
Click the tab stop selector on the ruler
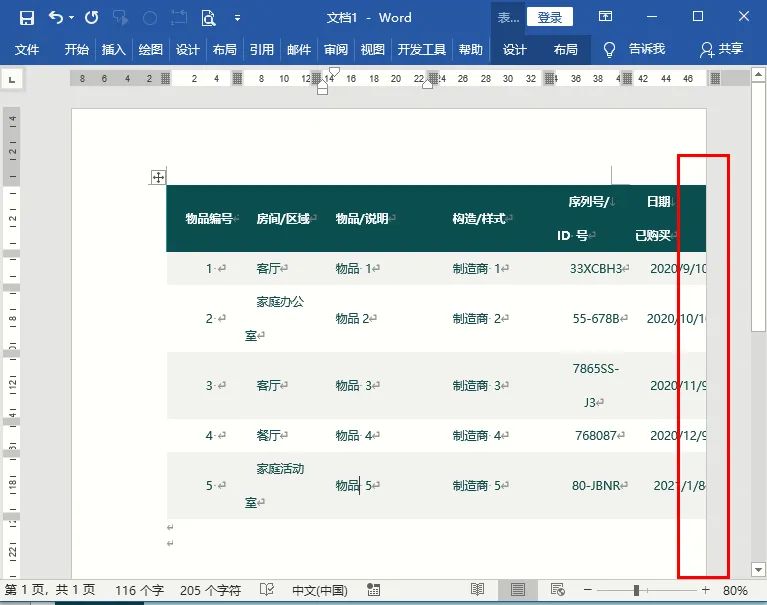tap(12, 79)
